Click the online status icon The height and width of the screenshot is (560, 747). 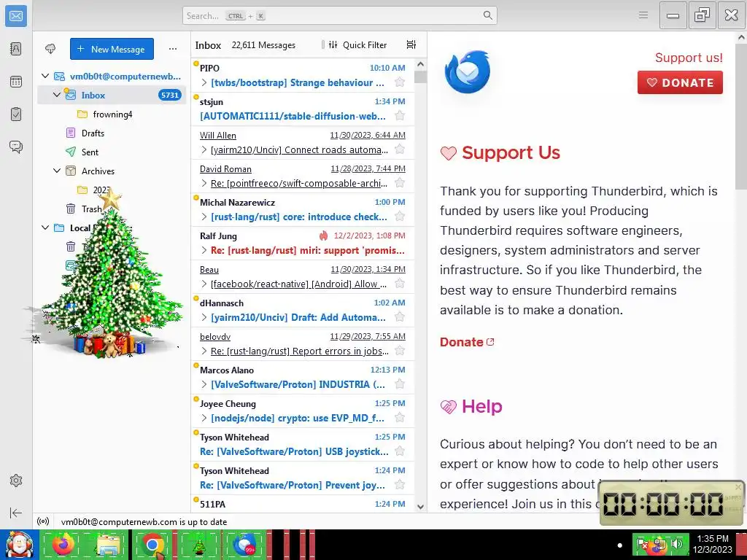point(43,521)
